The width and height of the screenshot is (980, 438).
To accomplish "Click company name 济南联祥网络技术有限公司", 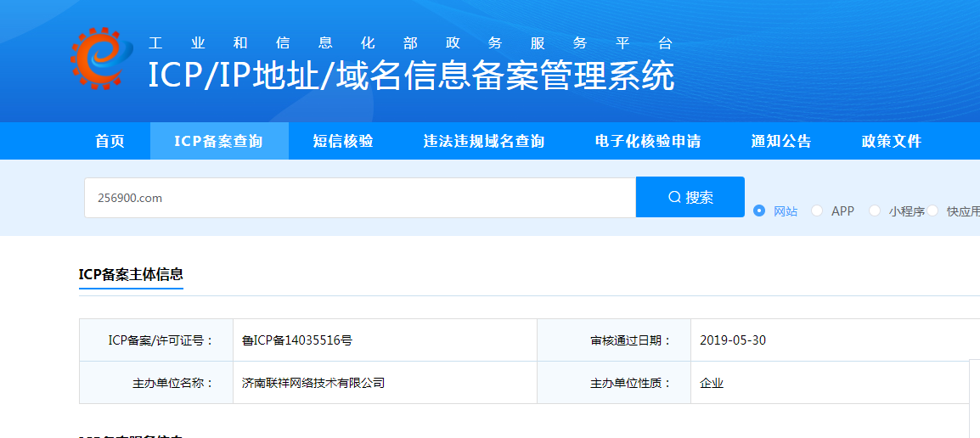I will 313,383.
